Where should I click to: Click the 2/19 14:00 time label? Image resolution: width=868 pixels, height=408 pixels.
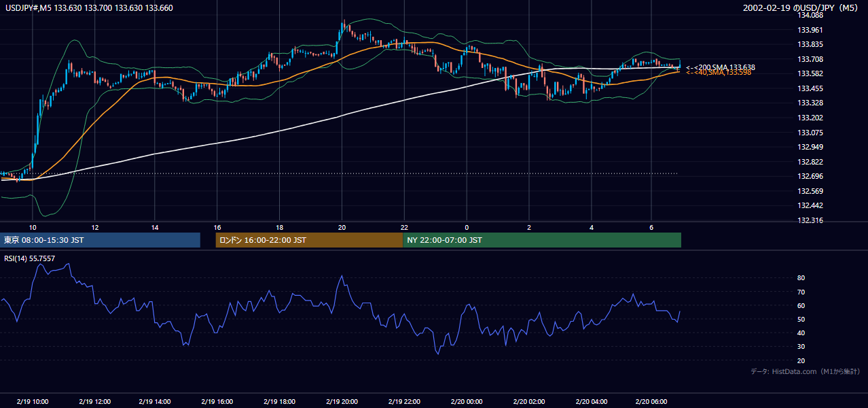154,402
